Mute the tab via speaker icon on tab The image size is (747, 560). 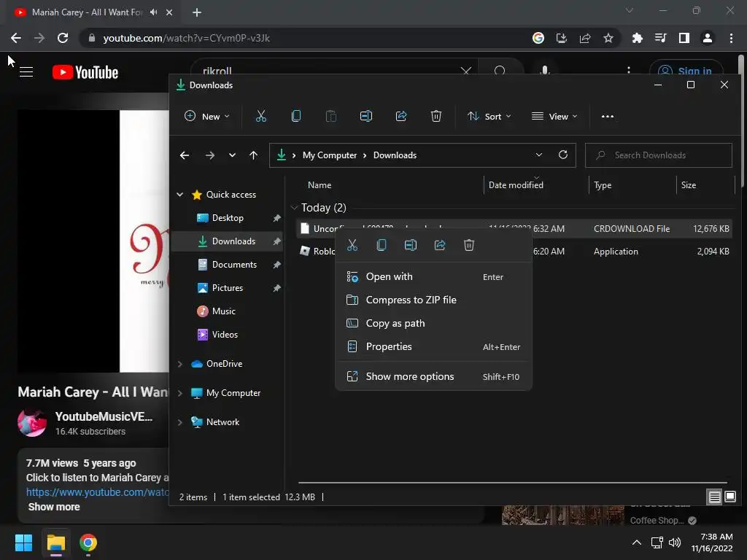[153, 12]
